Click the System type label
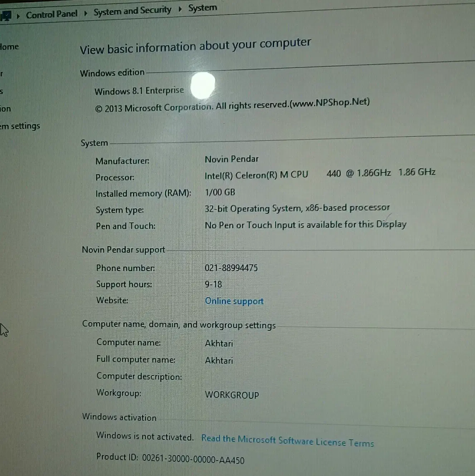This screenshot has height=476, width=475. [120, 210]
